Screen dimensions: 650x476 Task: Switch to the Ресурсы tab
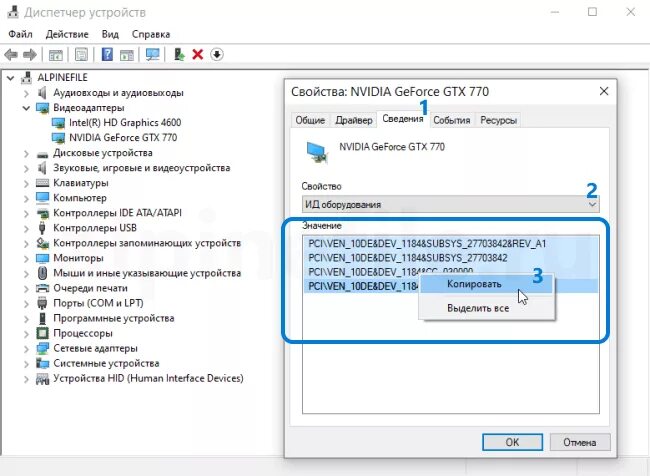coord(498,120)
